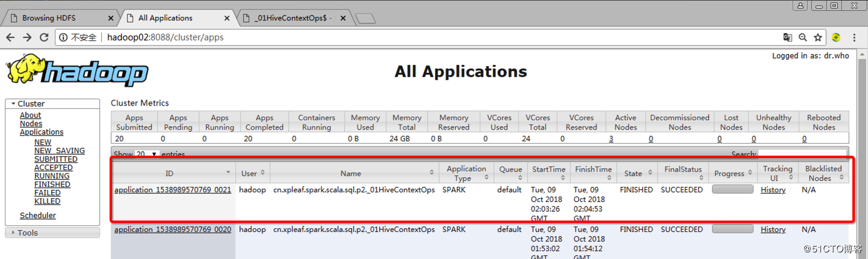
Task: Sort the table by Name column
Action: click(354, 173)
